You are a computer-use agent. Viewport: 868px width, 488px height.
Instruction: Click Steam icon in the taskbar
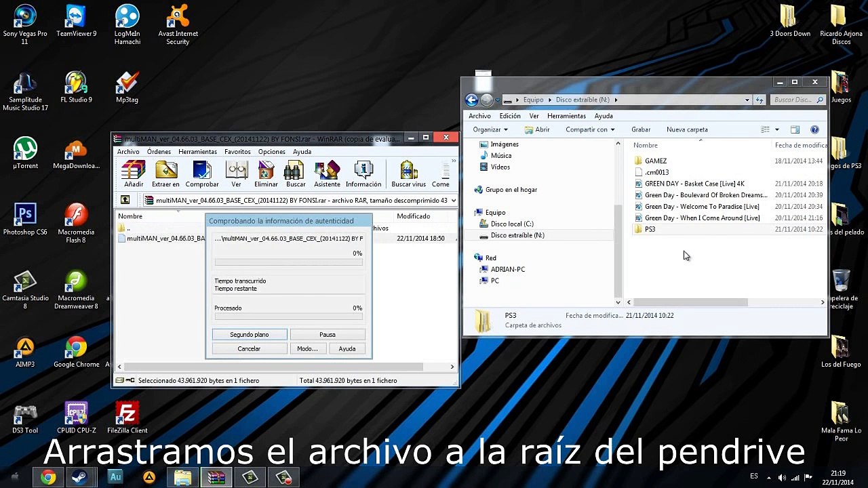[81, 477]
